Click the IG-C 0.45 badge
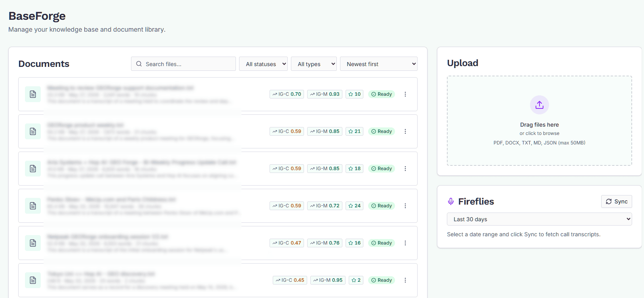 tap(290, 280)
